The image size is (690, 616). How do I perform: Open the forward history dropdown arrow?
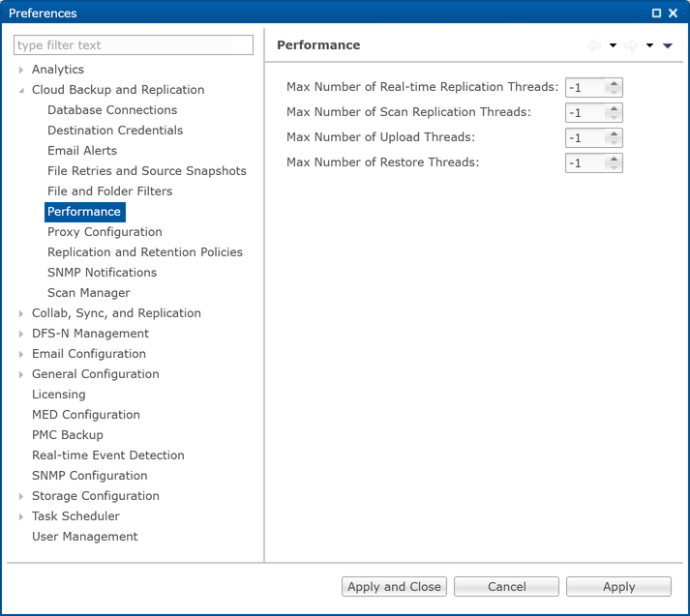649,45
